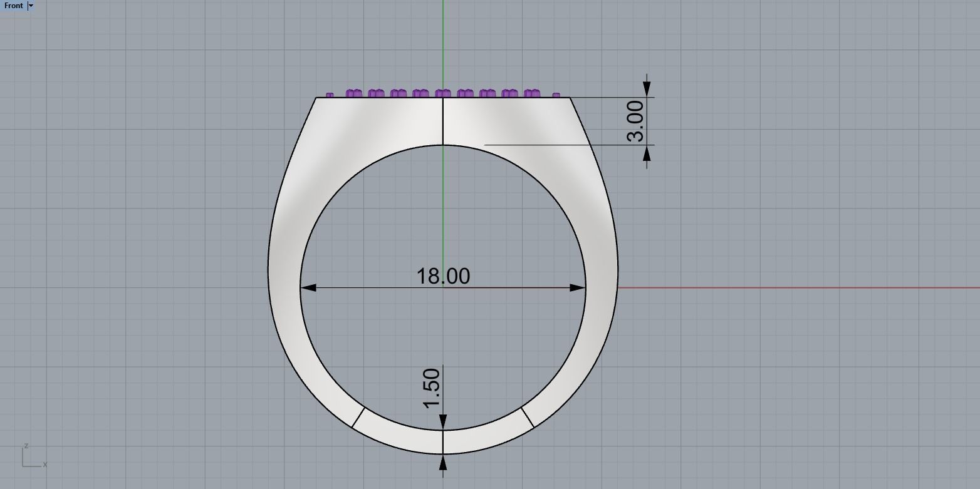This screenshot has height=489, width=980.
Task: Click the world axes icon with Z and X labels
Action: coord(34,456)
